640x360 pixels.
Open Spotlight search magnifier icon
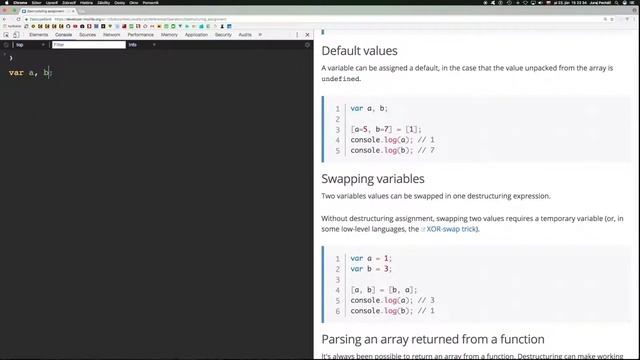click(x=616, y=2)
